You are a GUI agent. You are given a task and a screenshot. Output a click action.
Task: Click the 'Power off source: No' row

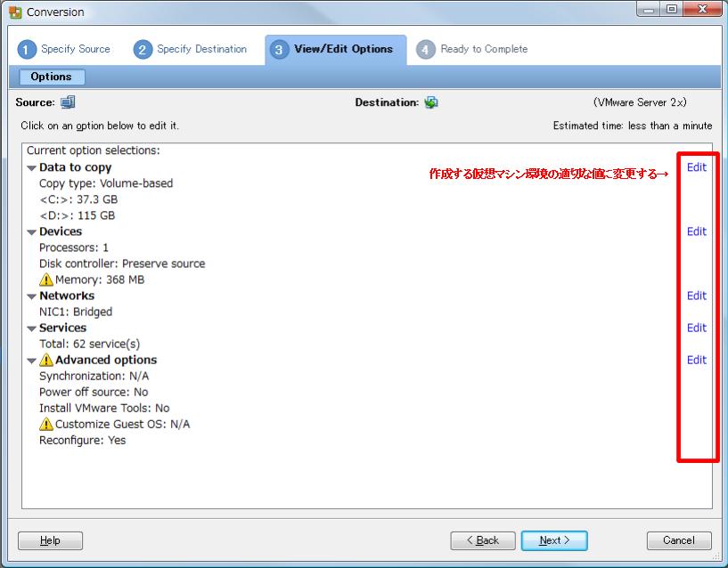(x=94, y=392)
